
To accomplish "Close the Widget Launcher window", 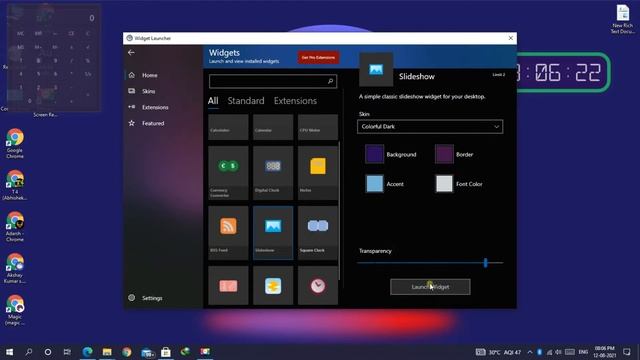I will pyautogui.click(x=511, y=38).
